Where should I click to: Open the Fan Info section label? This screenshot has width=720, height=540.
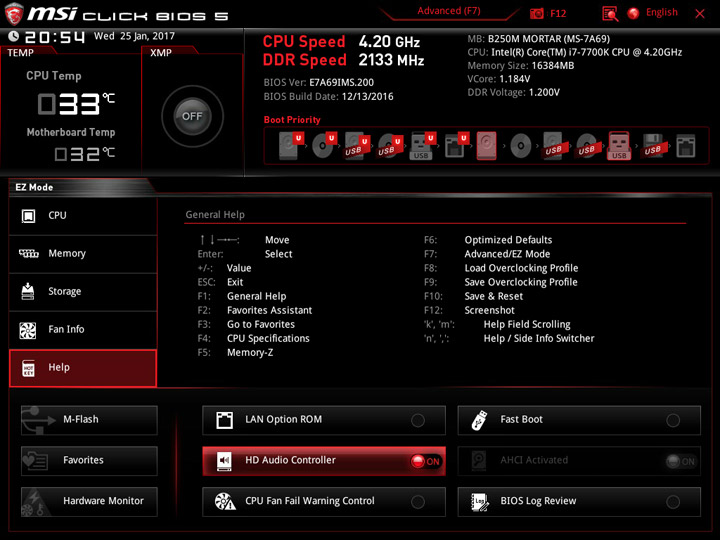[66, 329]
